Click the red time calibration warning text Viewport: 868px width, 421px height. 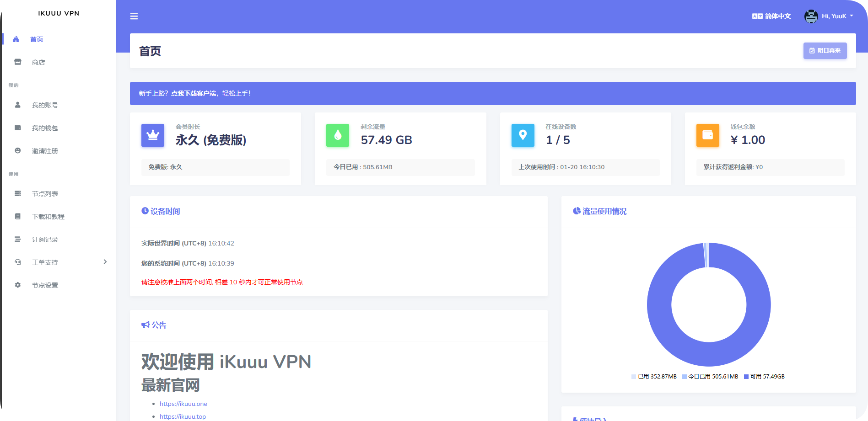pyautogui.click(x=222, y=282)
